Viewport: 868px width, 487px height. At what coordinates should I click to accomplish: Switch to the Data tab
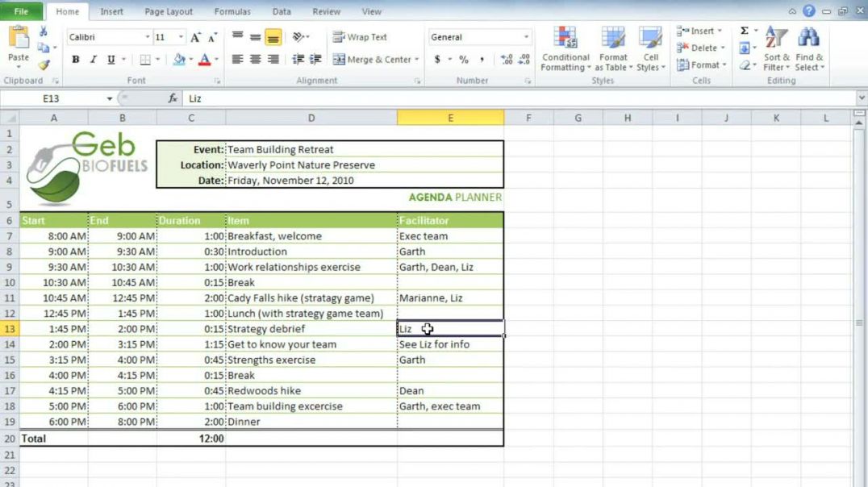[282, 11]
